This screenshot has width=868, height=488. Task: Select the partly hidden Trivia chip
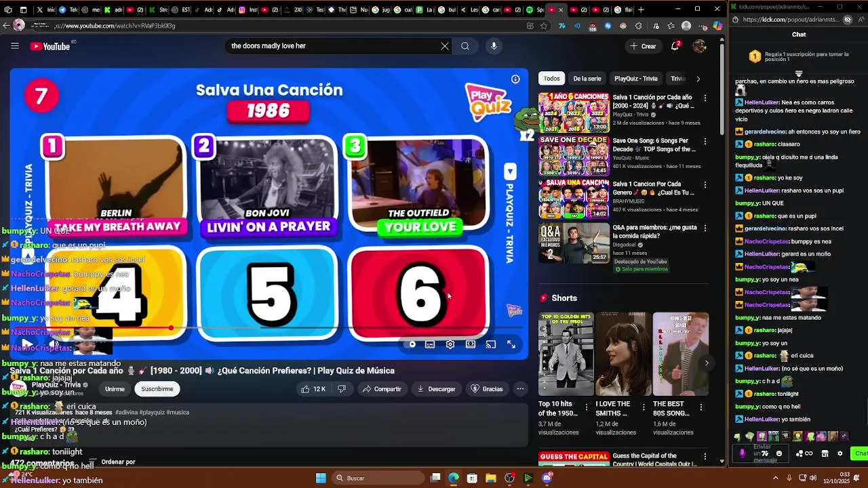678,79
